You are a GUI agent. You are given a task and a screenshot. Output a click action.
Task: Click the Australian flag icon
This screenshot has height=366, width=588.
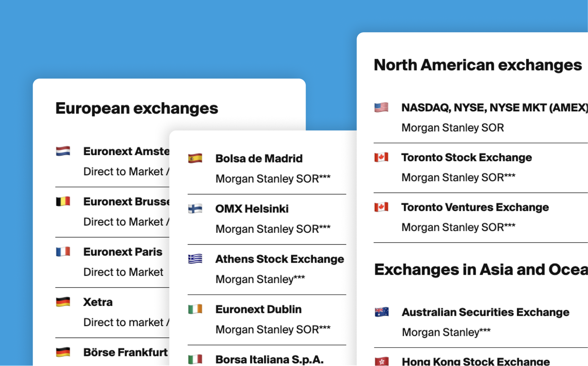click(382, 312)
